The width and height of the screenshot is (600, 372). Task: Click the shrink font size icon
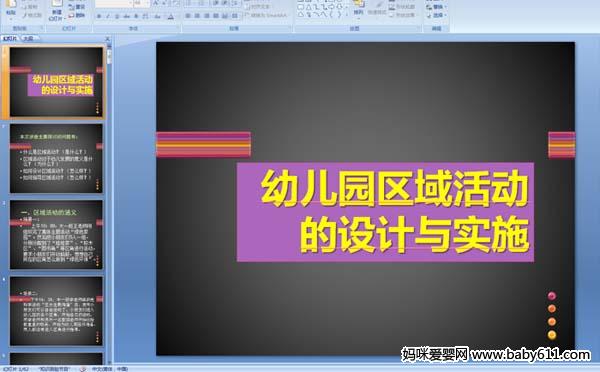tap(164, 3)
